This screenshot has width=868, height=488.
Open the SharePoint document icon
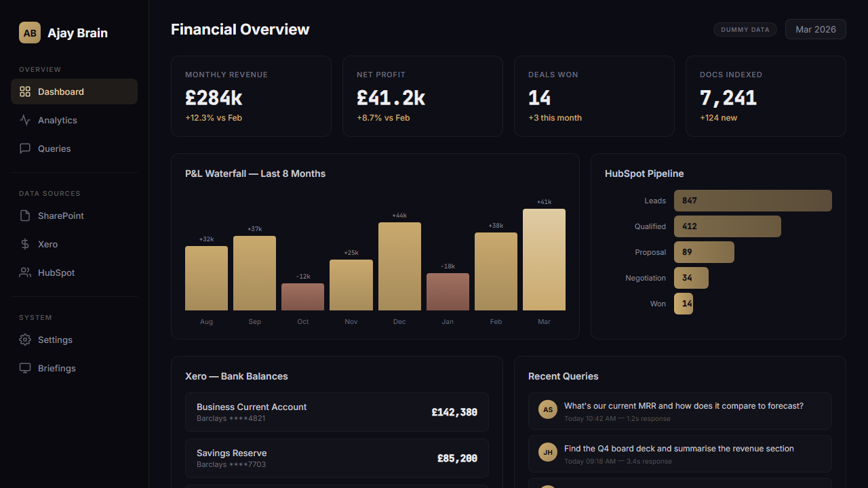click(x=25, y=216)
